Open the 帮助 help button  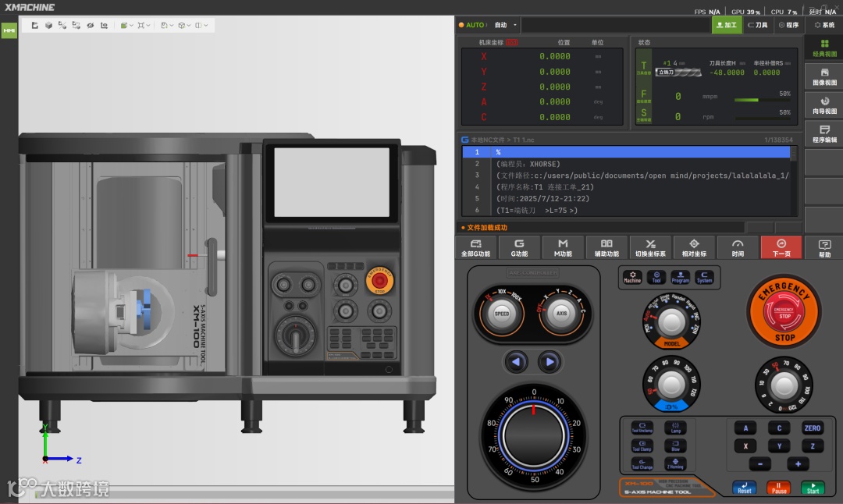[x=824, y=247]
